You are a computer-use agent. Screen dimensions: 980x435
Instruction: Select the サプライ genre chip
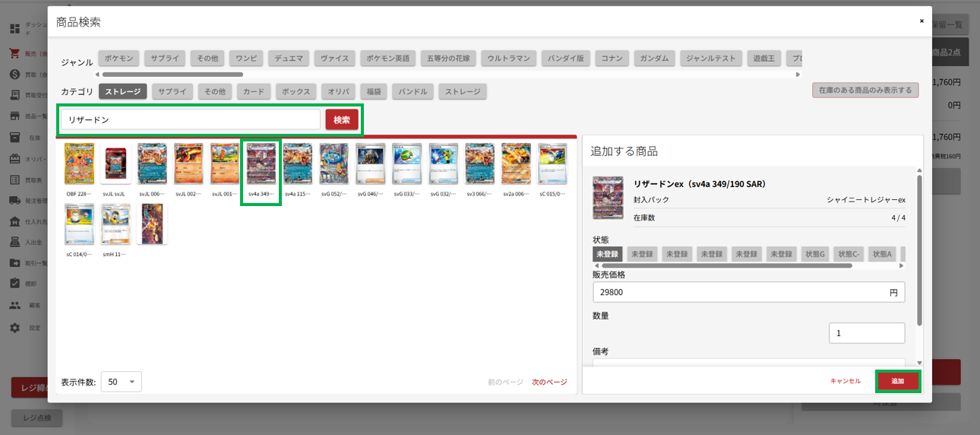pos(165,58)
